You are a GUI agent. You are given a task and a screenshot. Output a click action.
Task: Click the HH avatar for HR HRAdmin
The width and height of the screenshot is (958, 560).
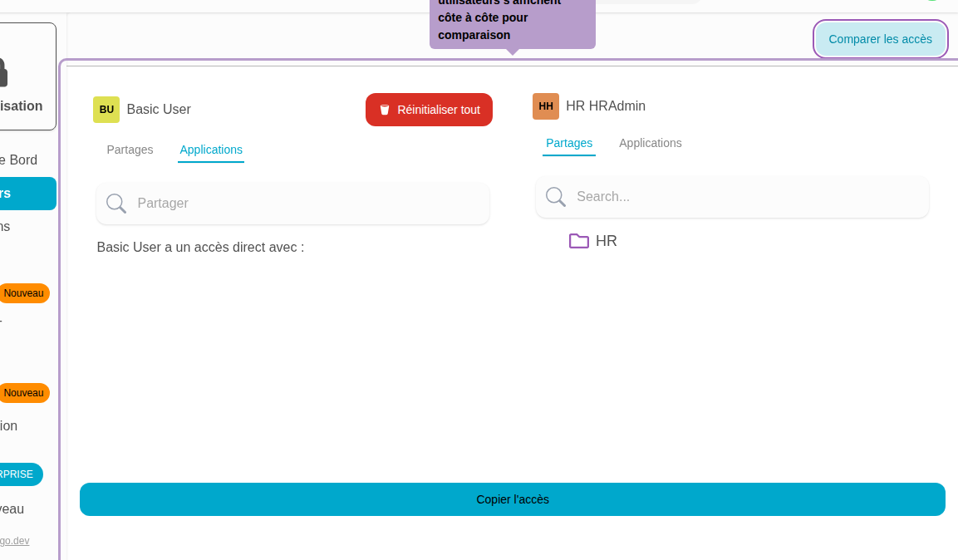546,106
